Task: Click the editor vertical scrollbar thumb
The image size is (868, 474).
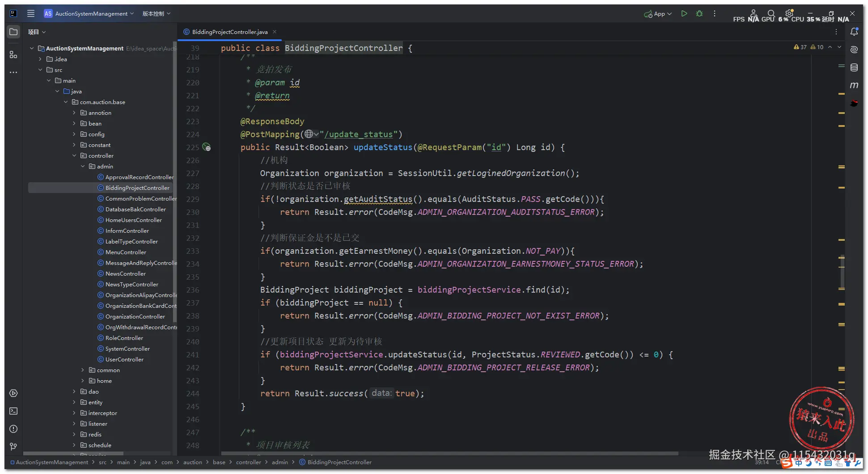Action: pyautogui.click(x=843, y=272)
